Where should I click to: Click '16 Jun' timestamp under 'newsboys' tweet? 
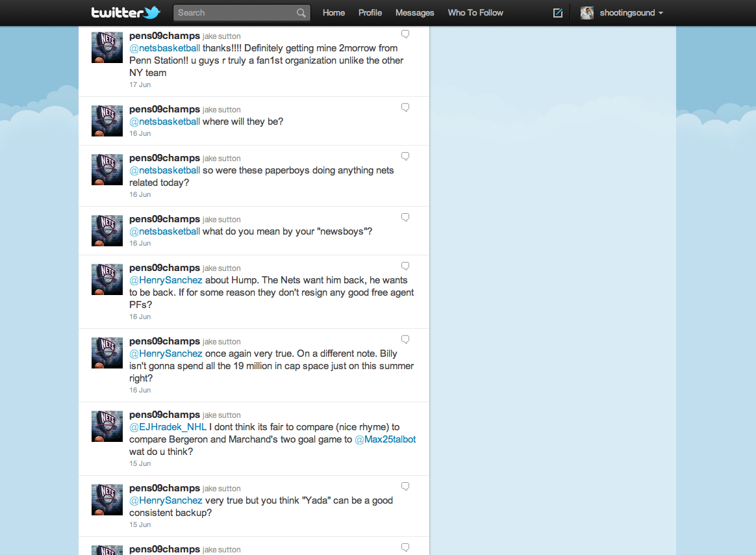(140, 243)
